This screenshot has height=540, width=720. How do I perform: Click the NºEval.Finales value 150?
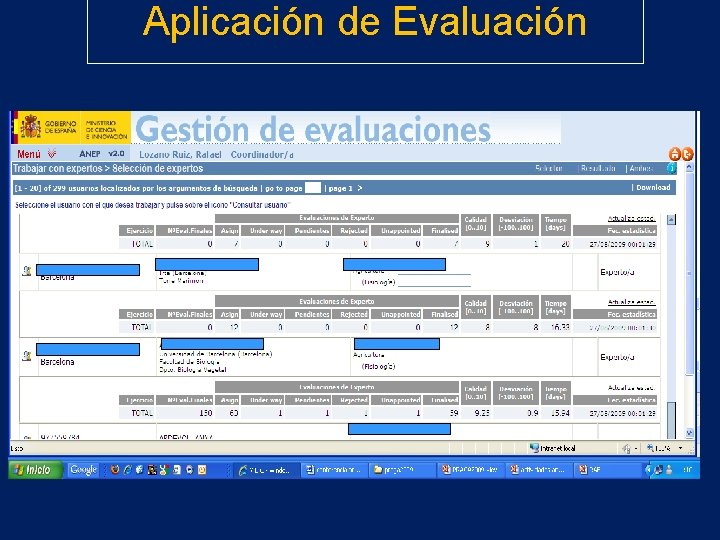205,413
